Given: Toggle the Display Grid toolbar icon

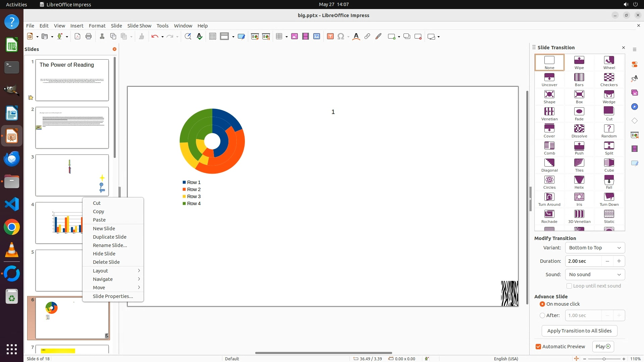Looking at the screenshot, I should (212, 37).
